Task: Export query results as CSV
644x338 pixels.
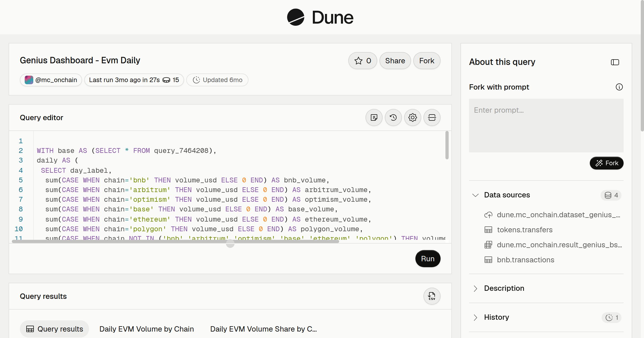Action: (432, 296)
